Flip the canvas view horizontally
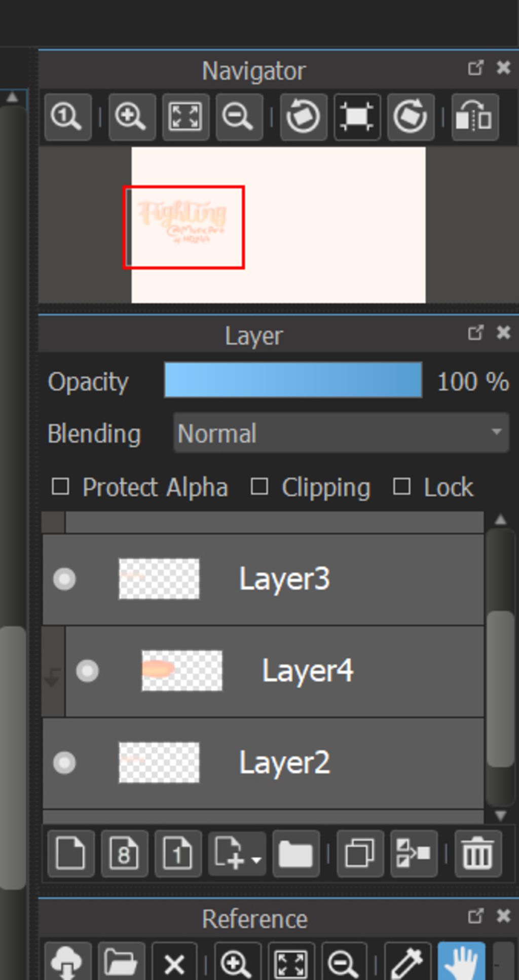 [x=474, y=117]
